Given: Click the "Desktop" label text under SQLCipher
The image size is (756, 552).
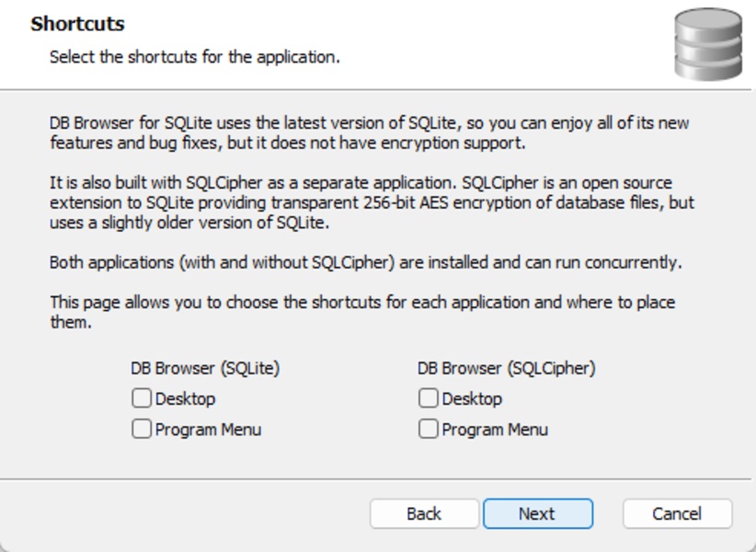Looking at the screenshot, I should 472,398.
